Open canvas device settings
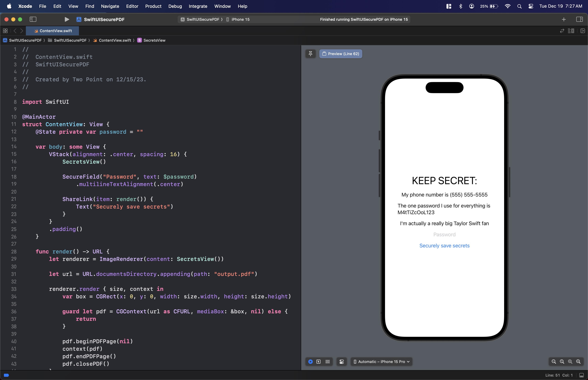 [341, 361]
